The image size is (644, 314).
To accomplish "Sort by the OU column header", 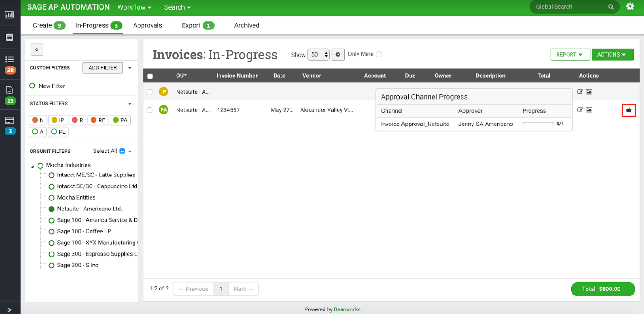I will tap(181, 76).
